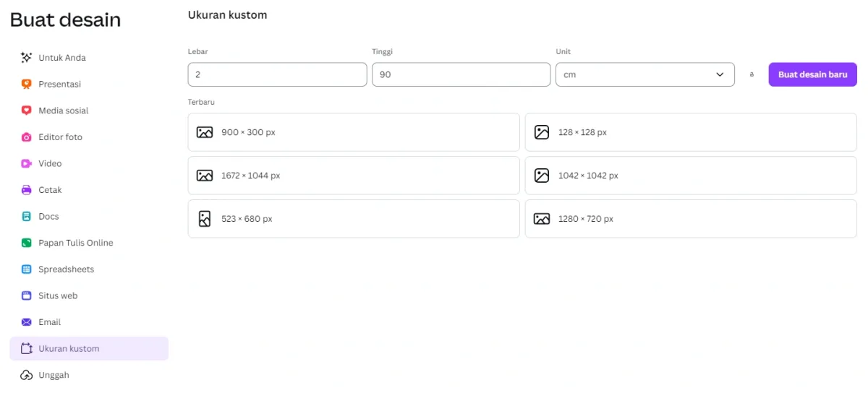
Task: Open the Docs category label
Action: (x=48, y=217)
